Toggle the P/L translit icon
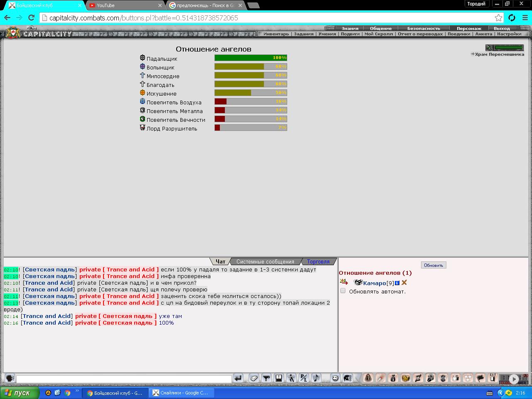This screenshot has height=399, width=532. coord(304,378)
